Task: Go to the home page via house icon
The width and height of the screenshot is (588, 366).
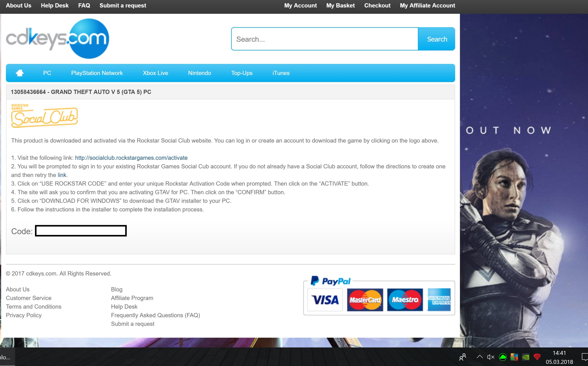Action: tap(20, 73)
